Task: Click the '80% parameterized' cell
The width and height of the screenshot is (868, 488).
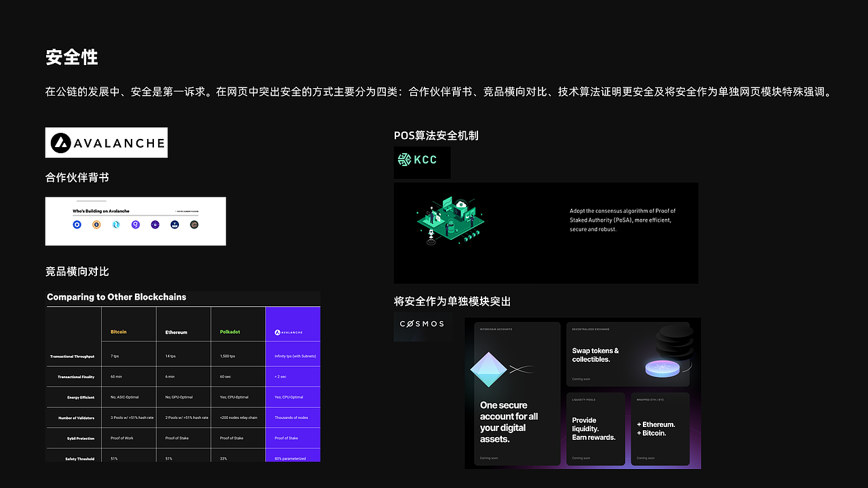Action: click(x=290, y=459)
